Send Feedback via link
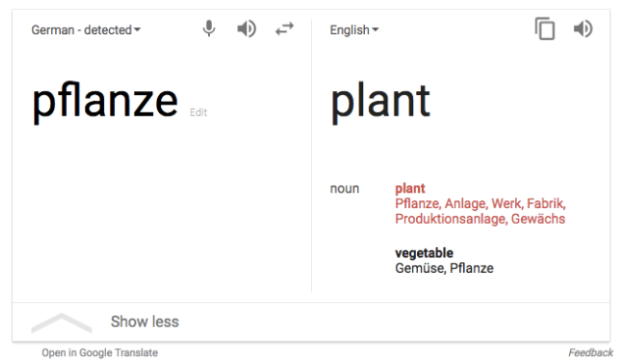 coord(591,352)
